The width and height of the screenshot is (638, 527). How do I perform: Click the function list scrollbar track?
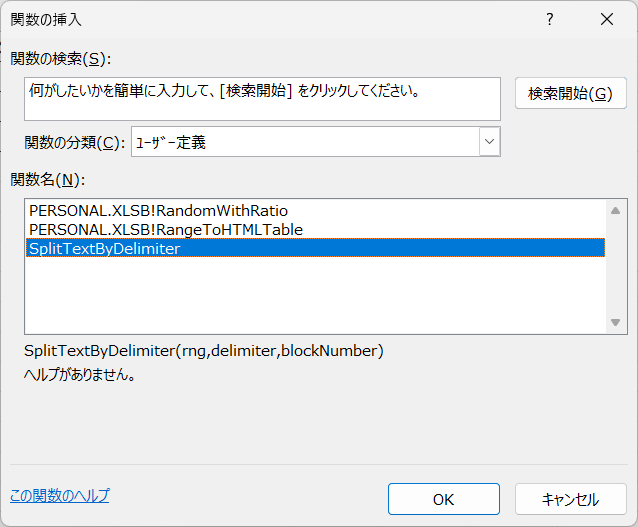615,266
